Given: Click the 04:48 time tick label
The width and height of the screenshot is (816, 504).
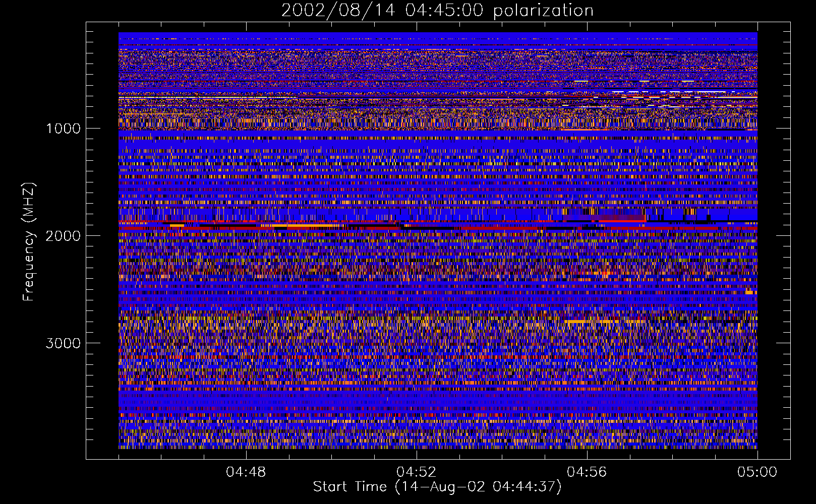Looking at the screenshot, I should click(x=246, y=472).
